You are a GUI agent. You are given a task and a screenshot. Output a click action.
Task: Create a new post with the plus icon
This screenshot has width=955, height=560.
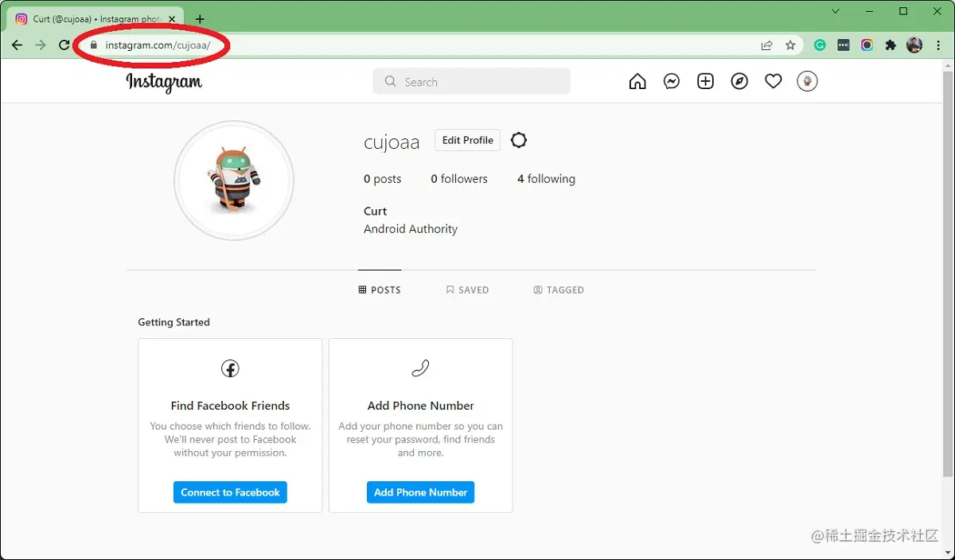(x=705, y=81)
